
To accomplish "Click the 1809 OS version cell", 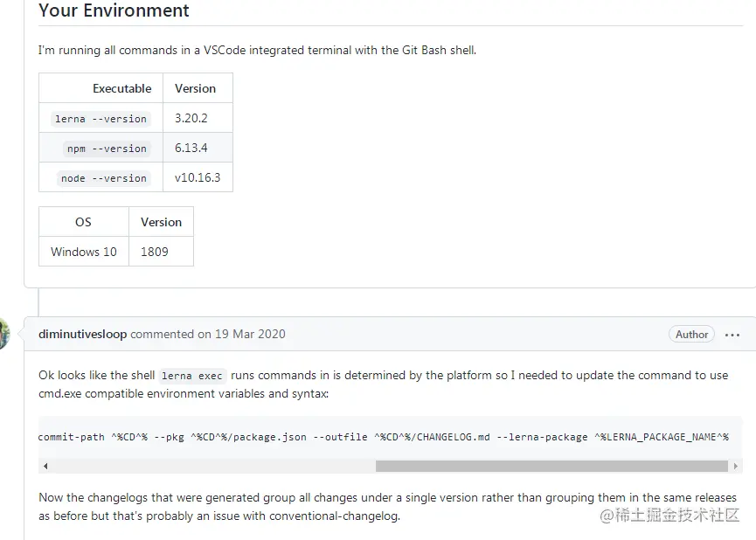I will pos(155,252).
